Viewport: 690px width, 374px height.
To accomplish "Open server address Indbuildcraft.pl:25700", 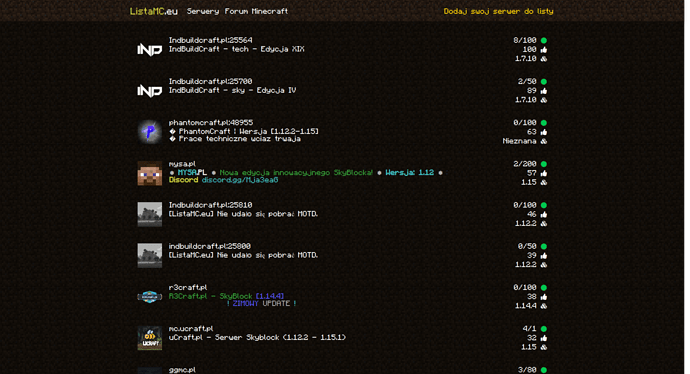I will click(x=210, y=81).
